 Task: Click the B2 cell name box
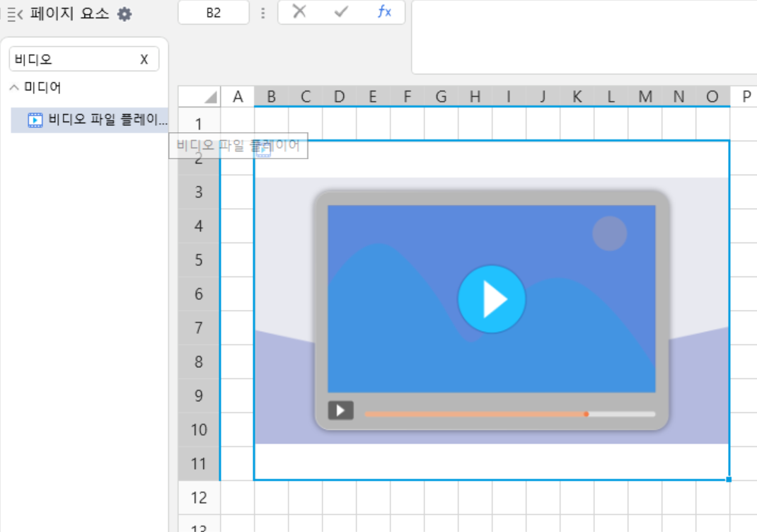pos(214,13)
